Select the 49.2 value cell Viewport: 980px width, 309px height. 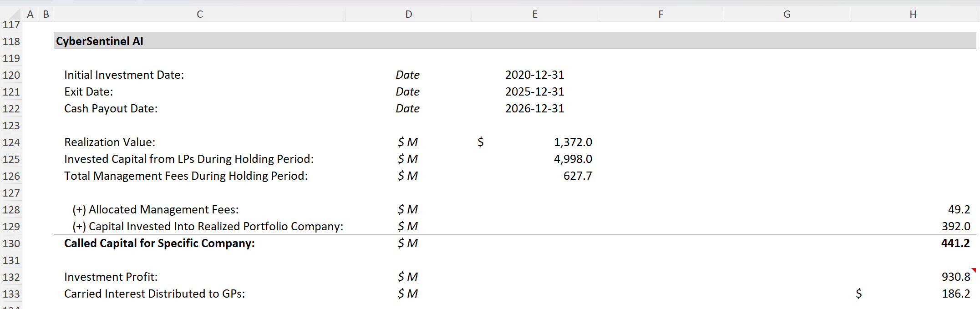[913, 209]
